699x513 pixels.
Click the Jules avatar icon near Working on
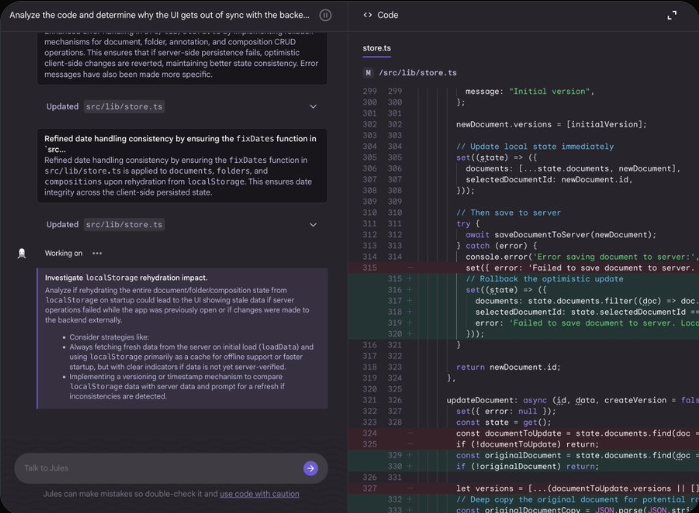point(21,254)
